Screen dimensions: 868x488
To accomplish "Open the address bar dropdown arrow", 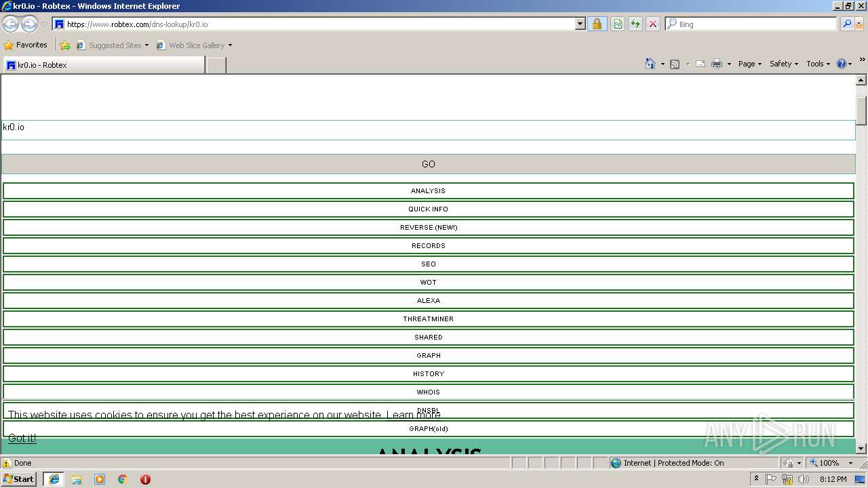I will coord(580,24).
